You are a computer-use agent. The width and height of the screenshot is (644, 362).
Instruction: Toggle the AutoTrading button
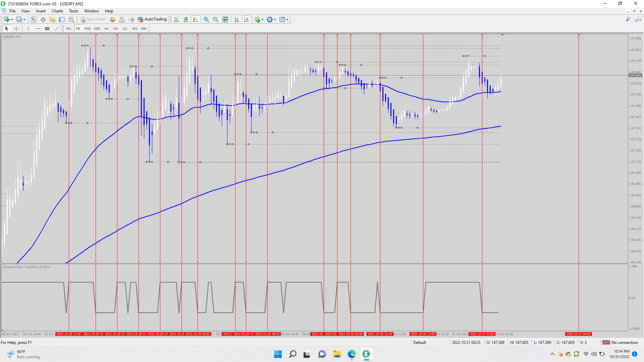pos(152,19)
